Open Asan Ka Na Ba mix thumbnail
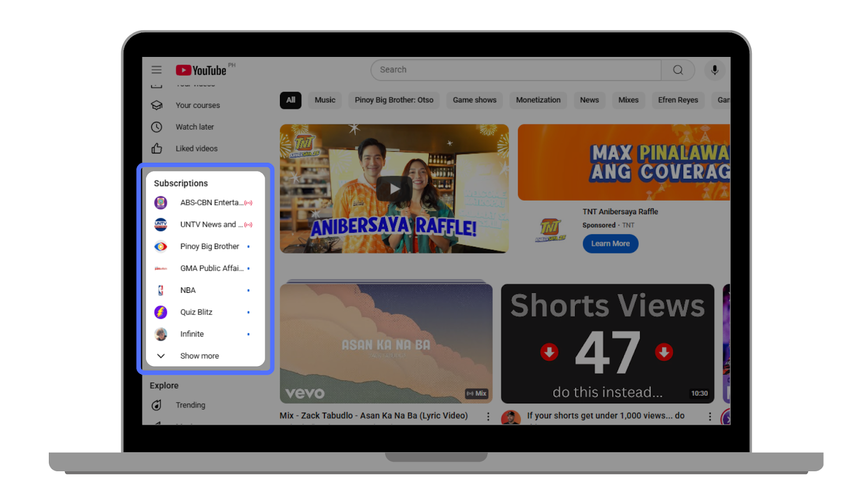Viewport: 868px width, 488px height. [386, 343]
